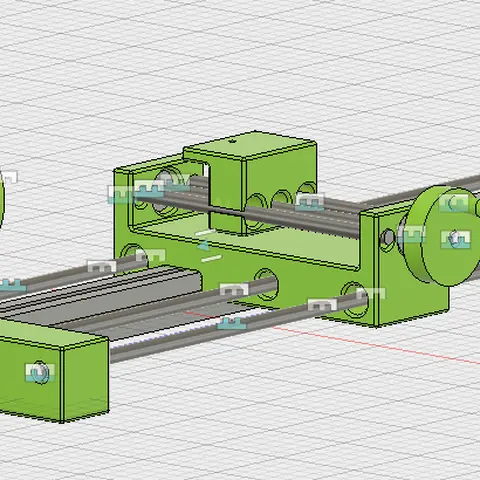Select the joint glyph on the upper rod beside the block's holes
The image size is (480, 480).
(x=310, y=202)
